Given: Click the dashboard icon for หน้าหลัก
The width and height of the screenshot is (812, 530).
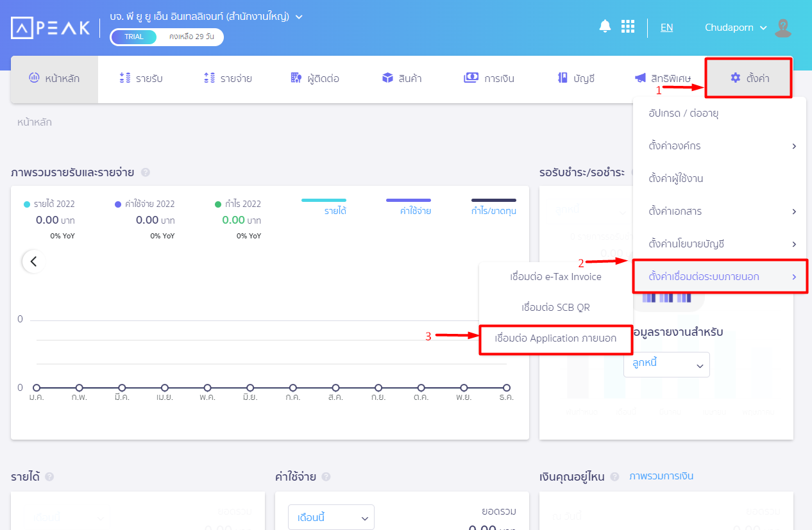Looking at the screenshot, I should point(35,78).
